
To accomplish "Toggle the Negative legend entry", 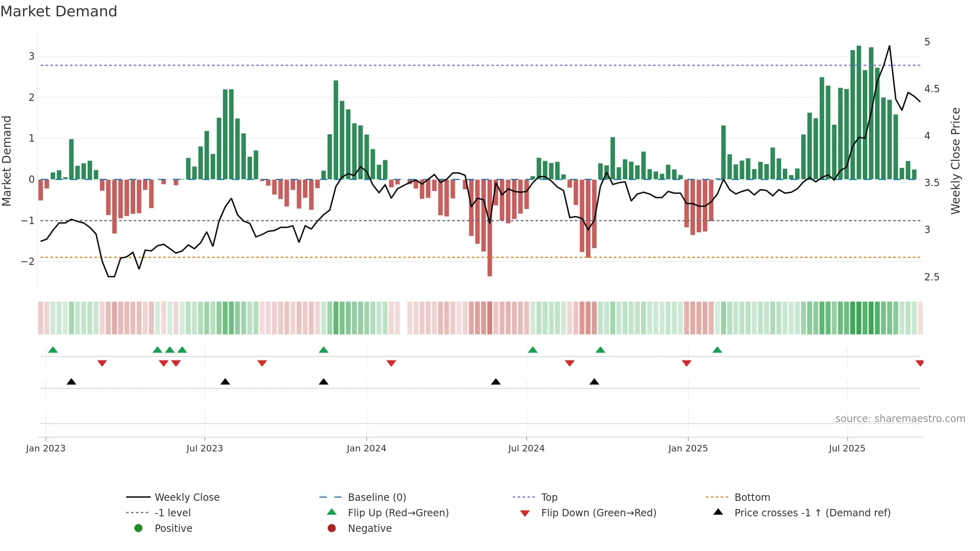I will (x=359, y=528).
